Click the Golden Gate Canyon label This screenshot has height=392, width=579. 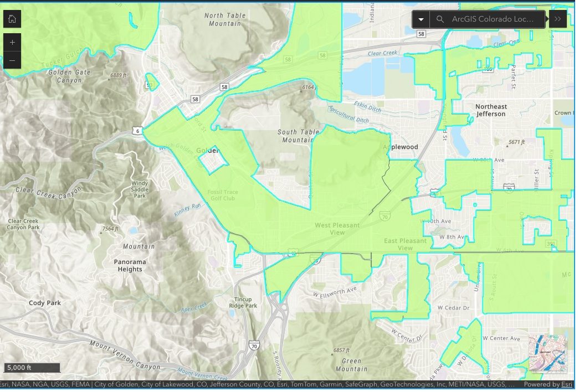click(x=70, y=77)
